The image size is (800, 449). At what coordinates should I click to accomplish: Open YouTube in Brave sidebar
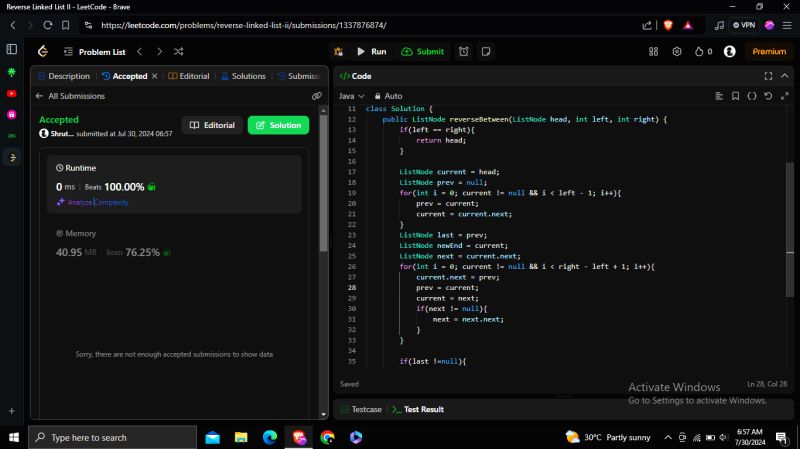[12, 94]
